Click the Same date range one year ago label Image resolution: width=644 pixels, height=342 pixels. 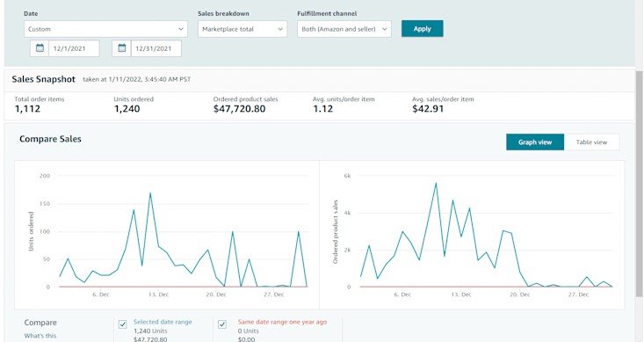pos(283,322)
